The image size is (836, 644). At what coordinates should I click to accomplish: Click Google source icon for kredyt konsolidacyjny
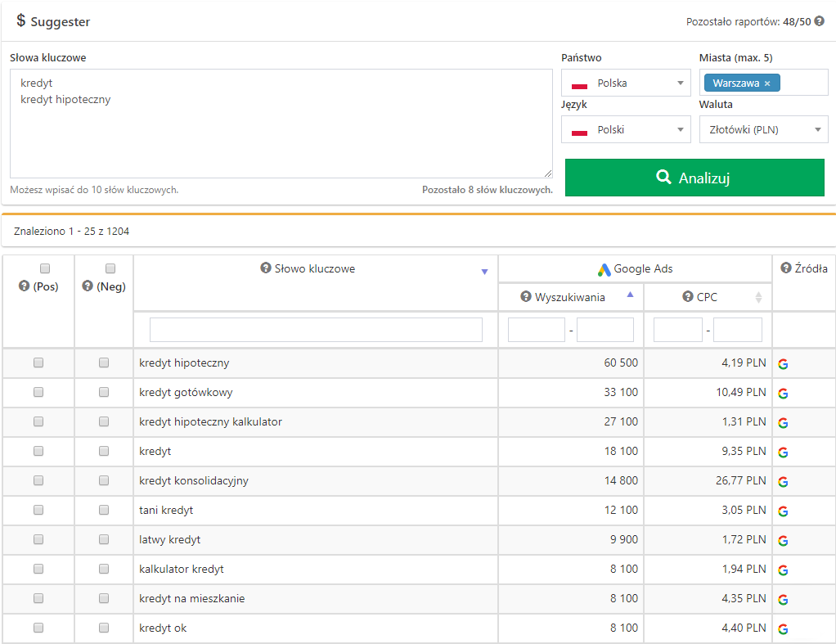coord(783,482)
